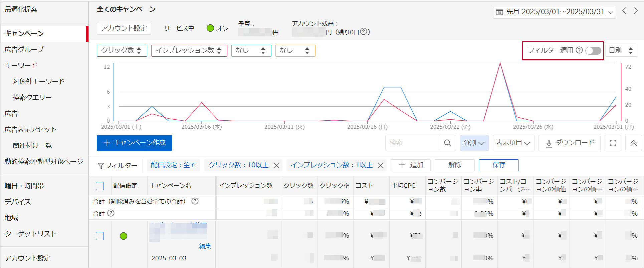Screen dimensions: 644x268
Task: Click the search magnifier icon
Action: pyautogui.click(x=448, y=143)
